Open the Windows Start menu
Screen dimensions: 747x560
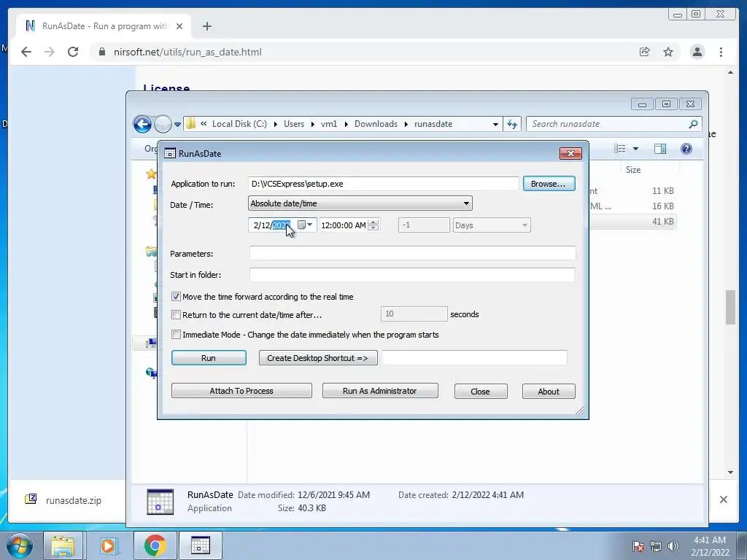coord(19,545)
